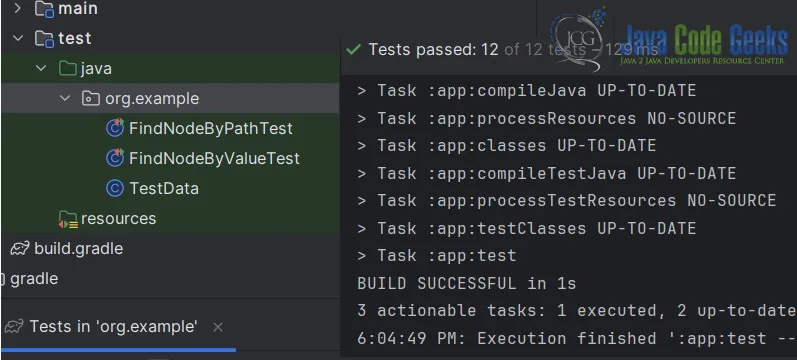Expand the main folder chevron
Image resolution: width=797 pixels, height=360 pixels.
(x=18, y=8)
